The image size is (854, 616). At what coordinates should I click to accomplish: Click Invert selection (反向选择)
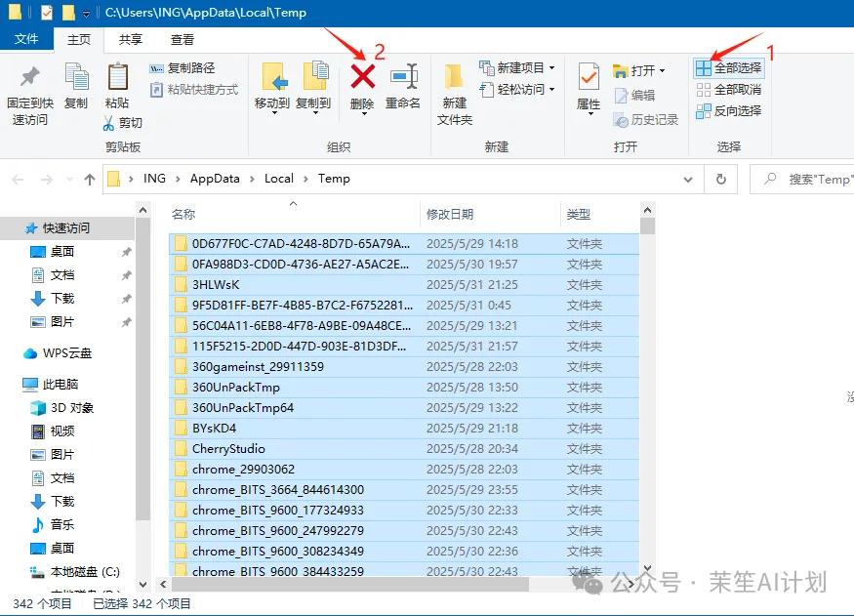coord(729,111)
